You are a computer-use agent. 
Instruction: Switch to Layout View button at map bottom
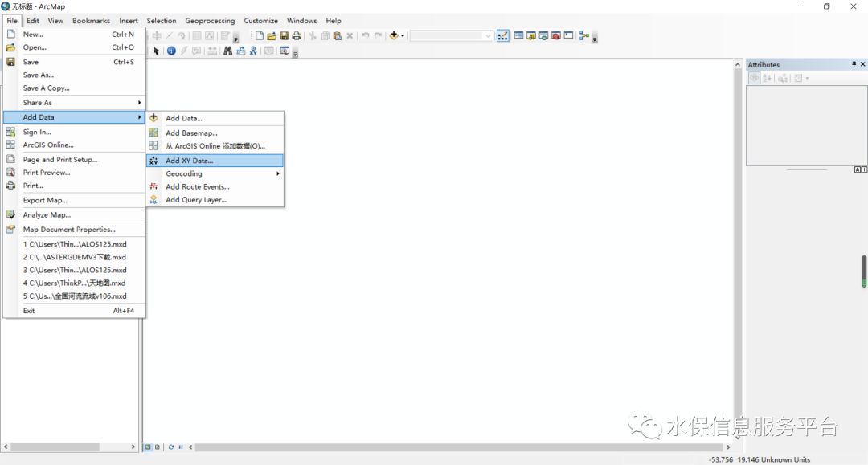click(158, 447)
